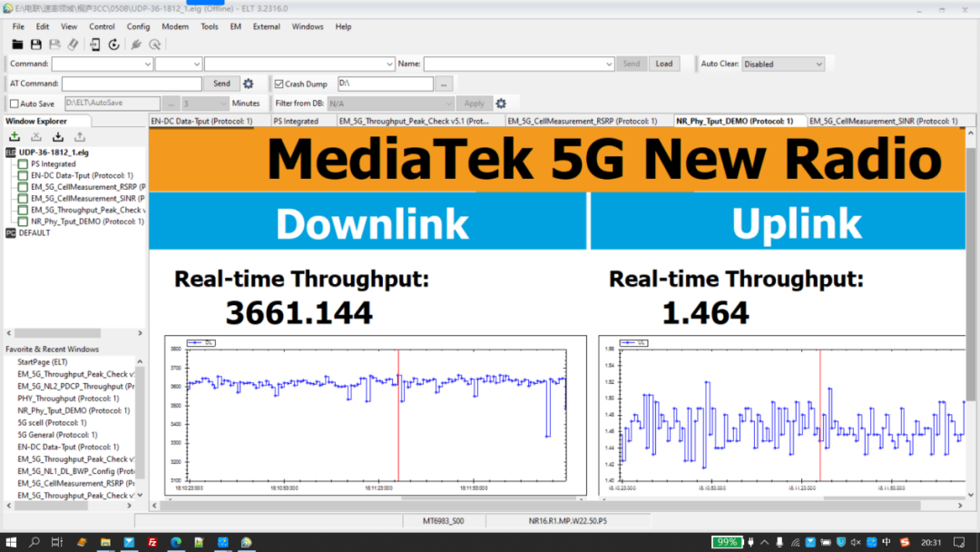Disable the Crash Dump checkbox
The width and height of the screenshot is (980, 552).
click(279, 84)
